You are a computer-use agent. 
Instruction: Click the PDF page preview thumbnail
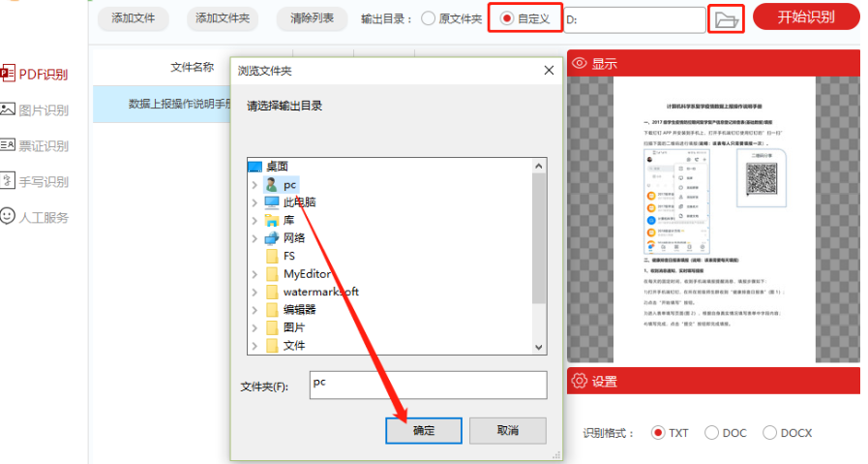[714, 220]
